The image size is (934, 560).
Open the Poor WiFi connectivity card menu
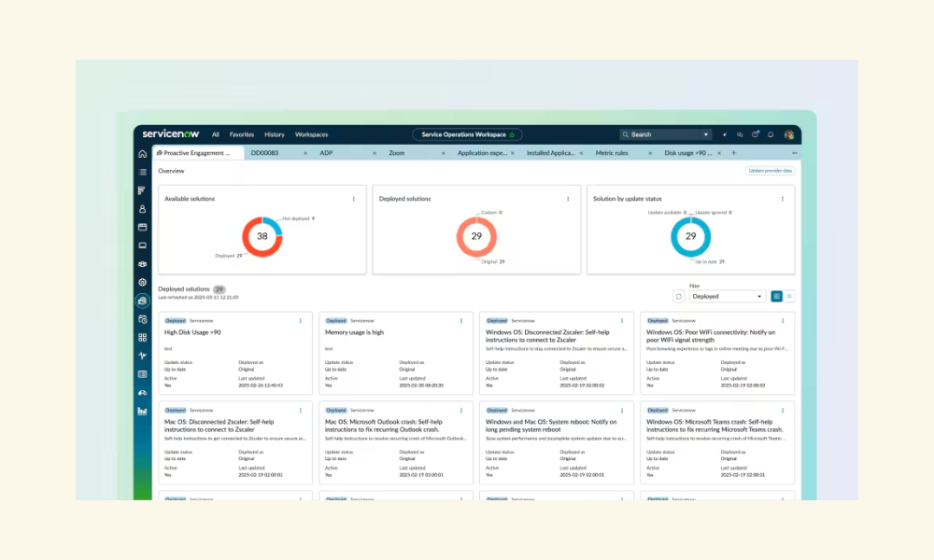point(783,321)
